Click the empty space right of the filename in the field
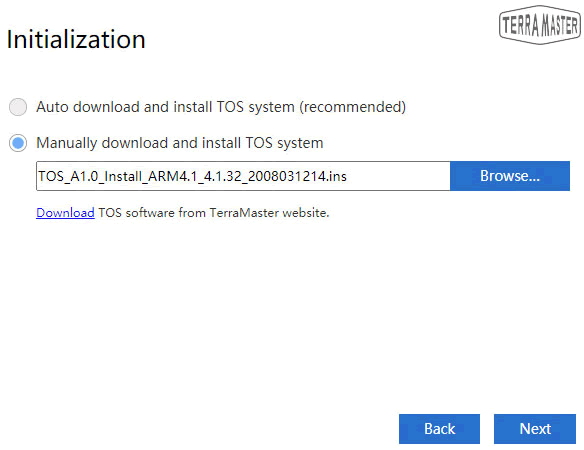The width and height of the screenshot is (584, 450). point(398,176)
